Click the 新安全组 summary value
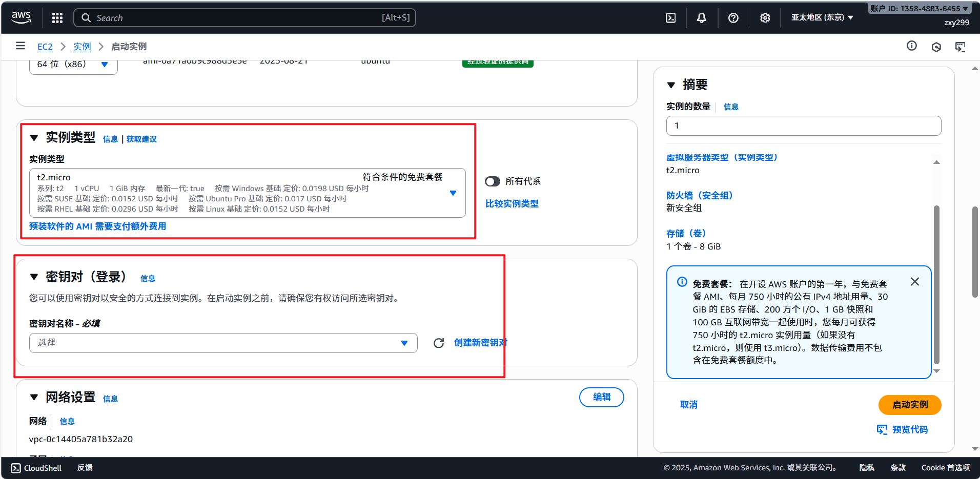The width and height of the screenshot is (980, 479). (684, 208)
